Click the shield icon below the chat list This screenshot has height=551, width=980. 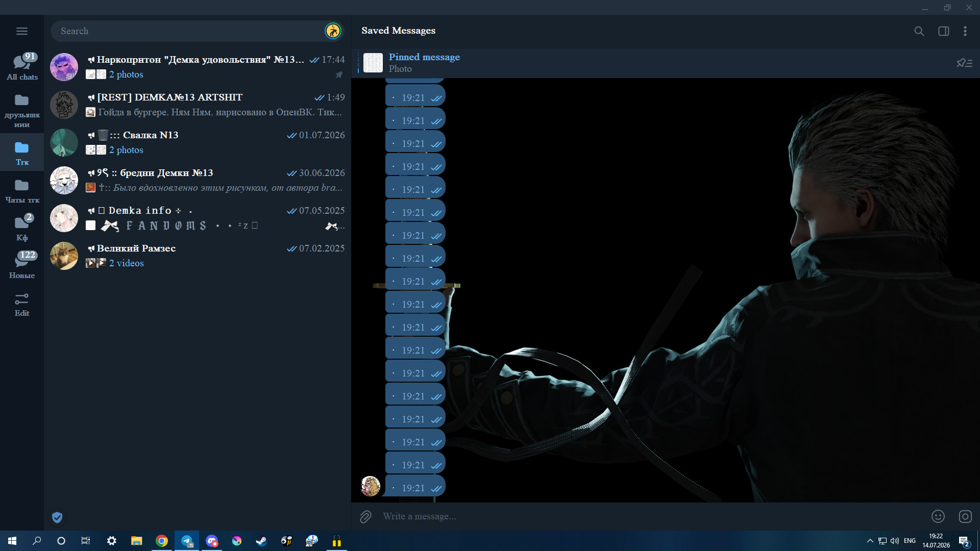tap(57, 517)
